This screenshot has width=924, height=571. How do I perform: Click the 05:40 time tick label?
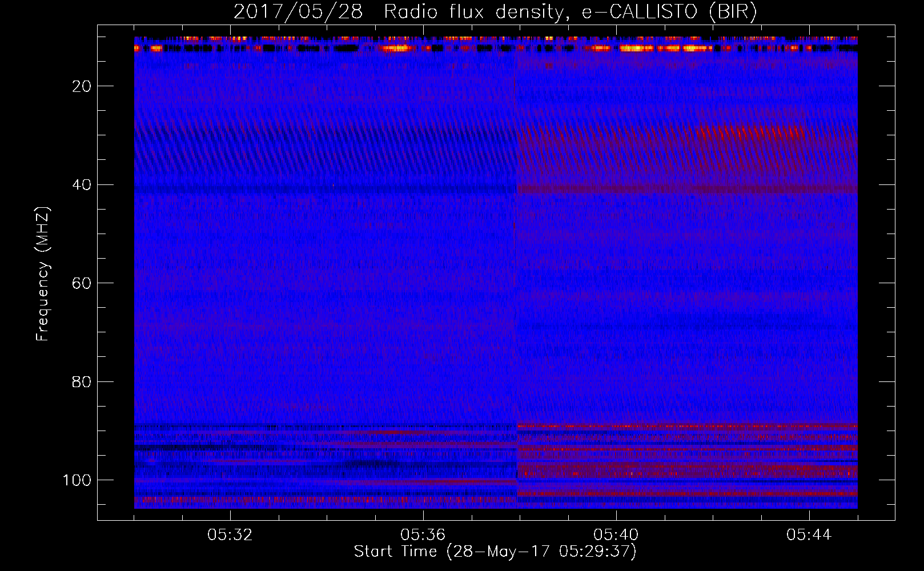pyautogui.click(x=616, y=535)
